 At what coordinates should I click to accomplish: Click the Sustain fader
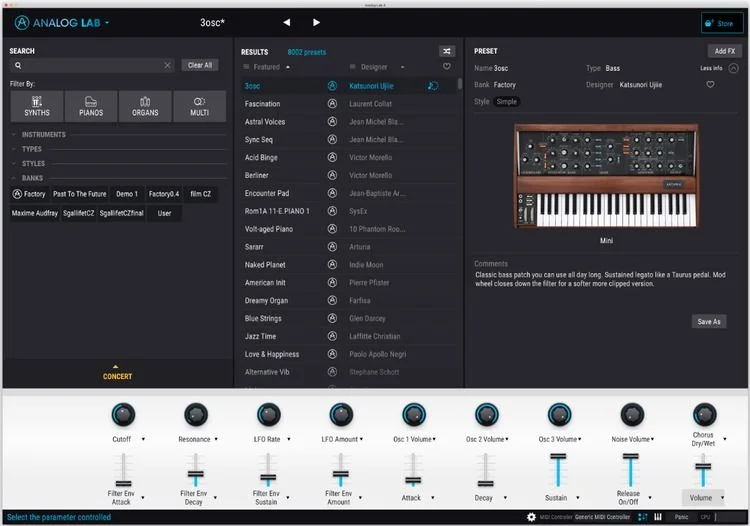coord(558,471)
